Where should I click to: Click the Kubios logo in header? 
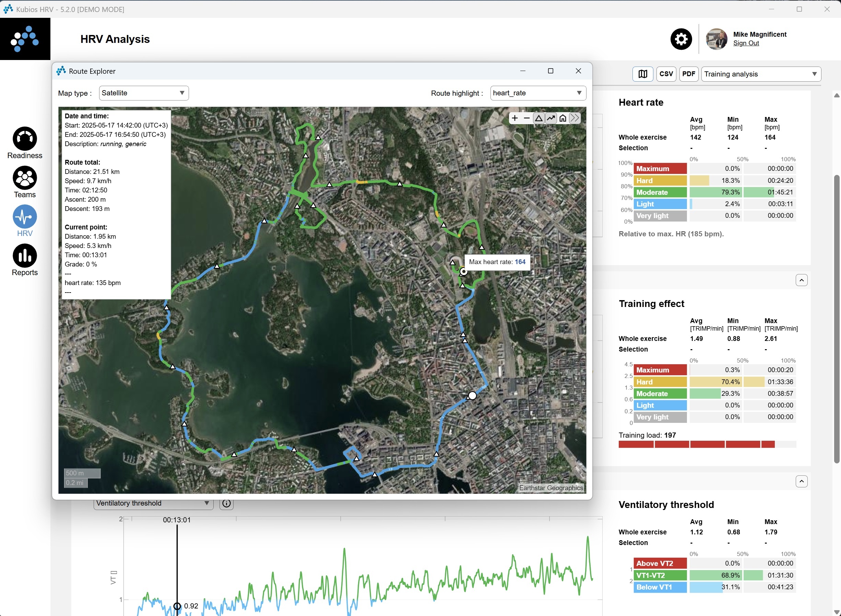25,39
